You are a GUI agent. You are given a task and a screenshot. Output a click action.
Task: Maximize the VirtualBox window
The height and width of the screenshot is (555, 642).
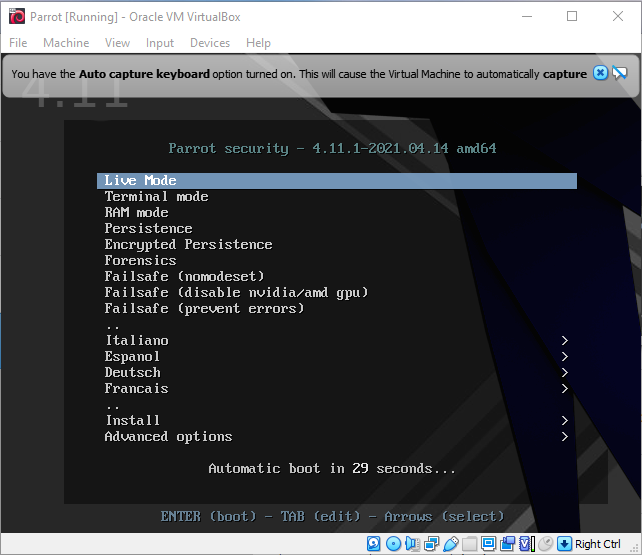(x=572, y=16)
